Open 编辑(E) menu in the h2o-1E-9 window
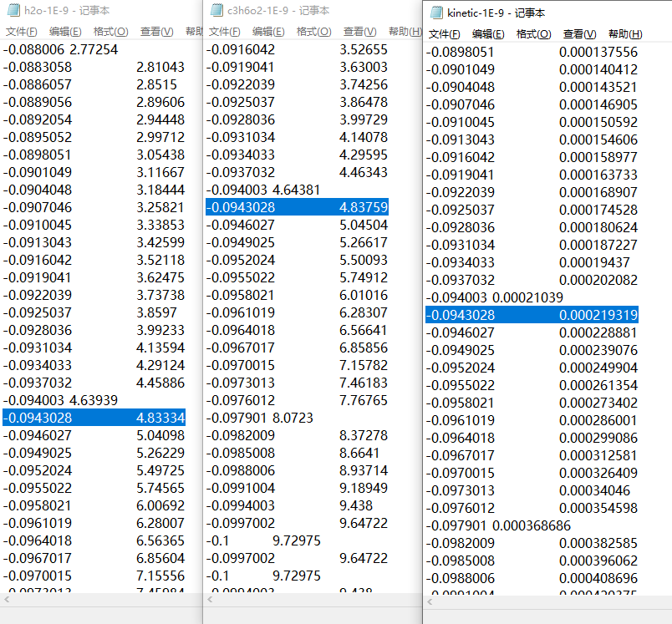The height and width of the screenshot is (624, 672). point(65,32)
